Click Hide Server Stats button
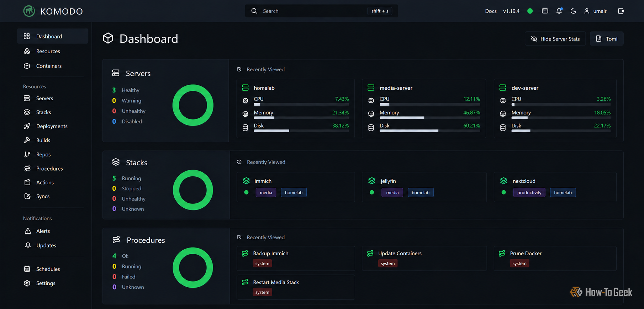This screenshot has width=644, height=309. point(555,39)
